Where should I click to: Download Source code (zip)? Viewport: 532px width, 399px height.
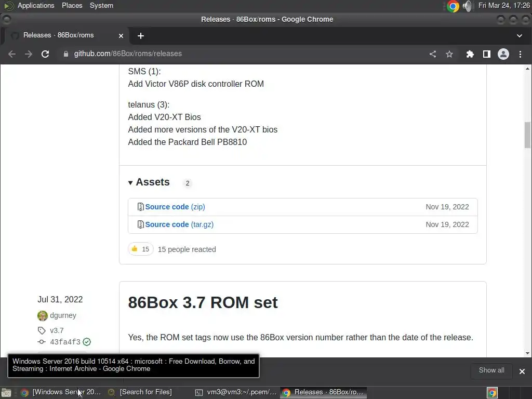[175, 207]
